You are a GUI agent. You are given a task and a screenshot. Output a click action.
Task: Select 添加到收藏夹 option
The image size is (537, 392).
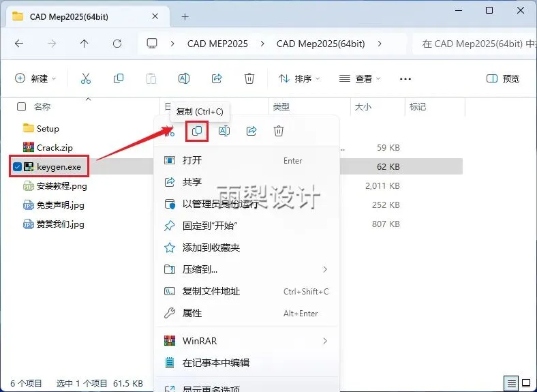247,247
